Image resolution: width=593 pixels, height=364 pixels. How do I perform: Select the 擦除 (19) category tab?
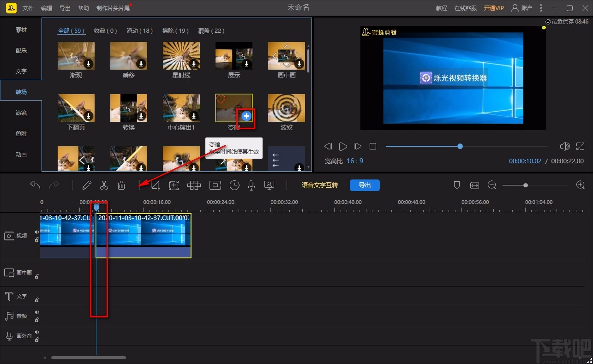pos(175,31)
